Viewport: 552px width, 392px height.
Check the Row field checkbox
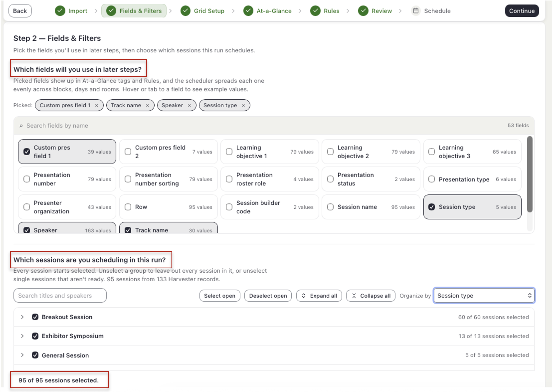pos(128,207)
